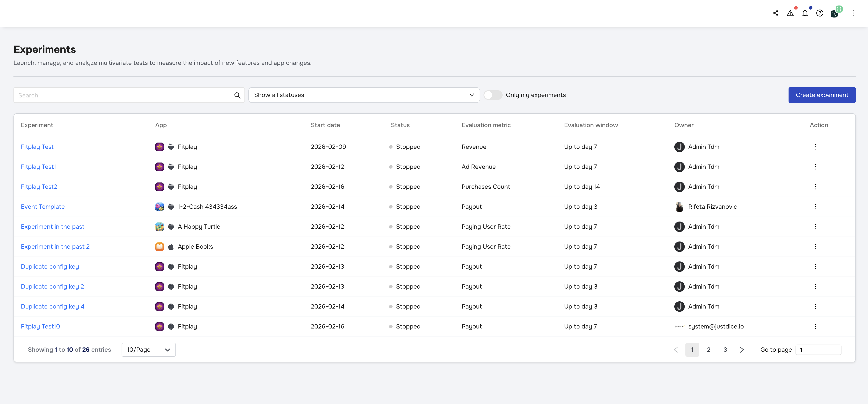868x404 pixels.
Task: Click the next page arrow
Action: 742,350
